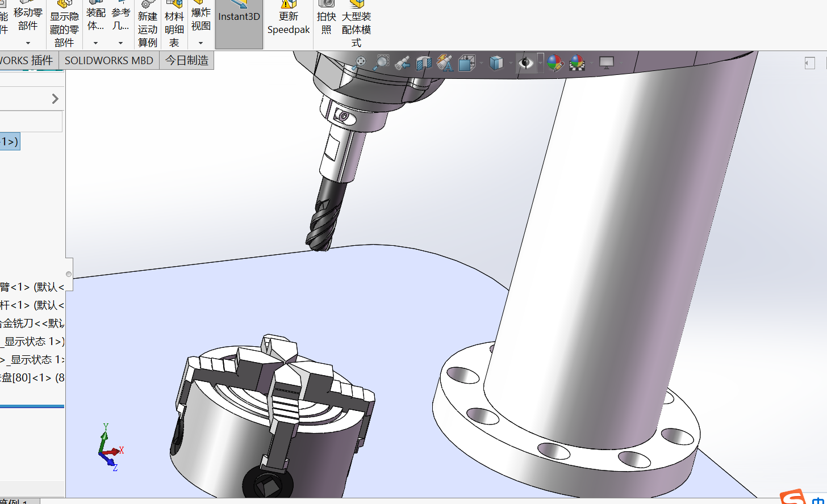Toggle 大型装配体模式 large assembly mode
Viewport: 827px width, 504px height.
coord(356,24)
